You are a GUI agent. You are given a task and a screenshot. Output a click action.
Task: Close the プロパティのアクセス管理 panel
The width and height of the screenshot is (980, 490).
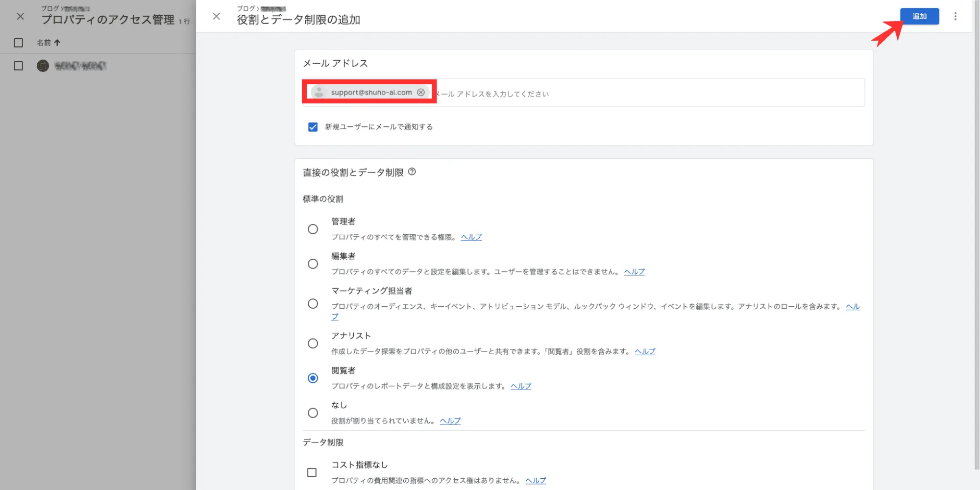20,16
